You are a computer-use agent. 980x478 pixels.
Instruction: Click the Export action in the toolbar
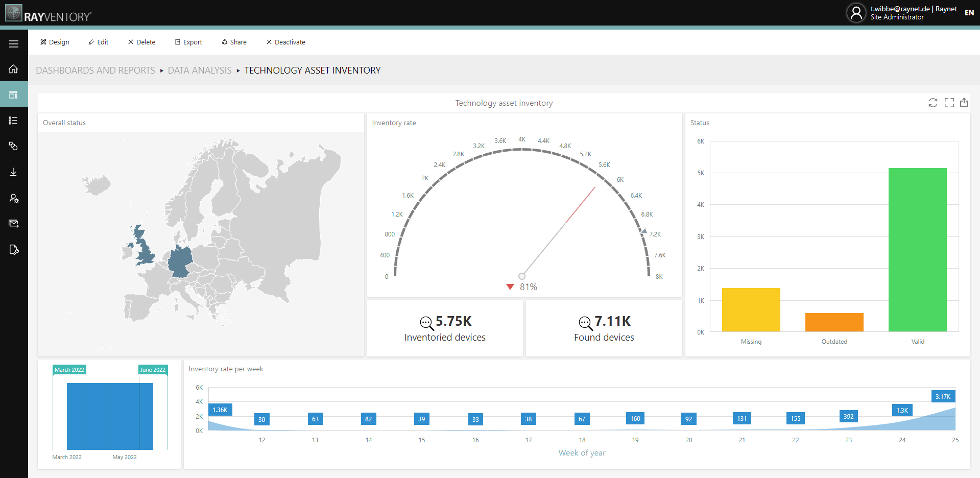click(188, 42)
